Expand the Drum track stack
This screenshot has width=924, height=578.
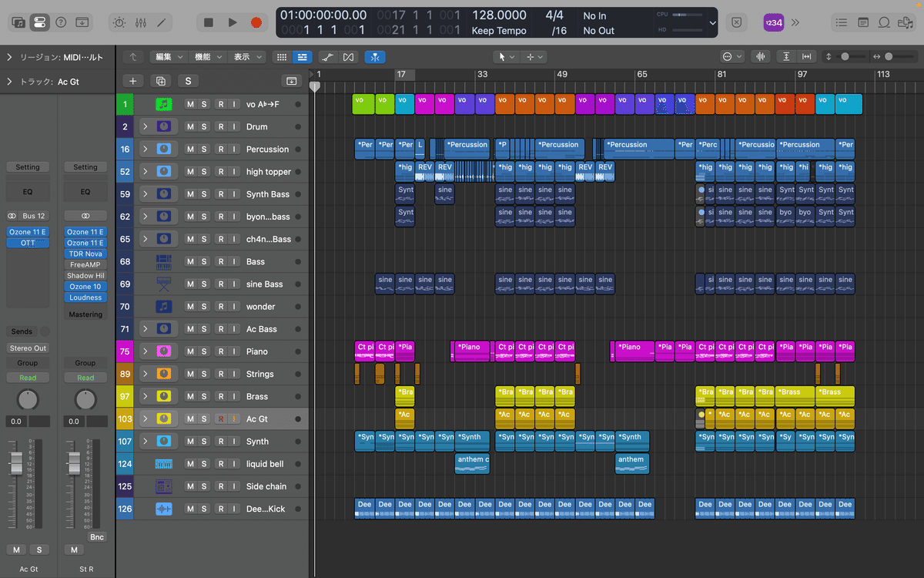click(x=144, y=127)
